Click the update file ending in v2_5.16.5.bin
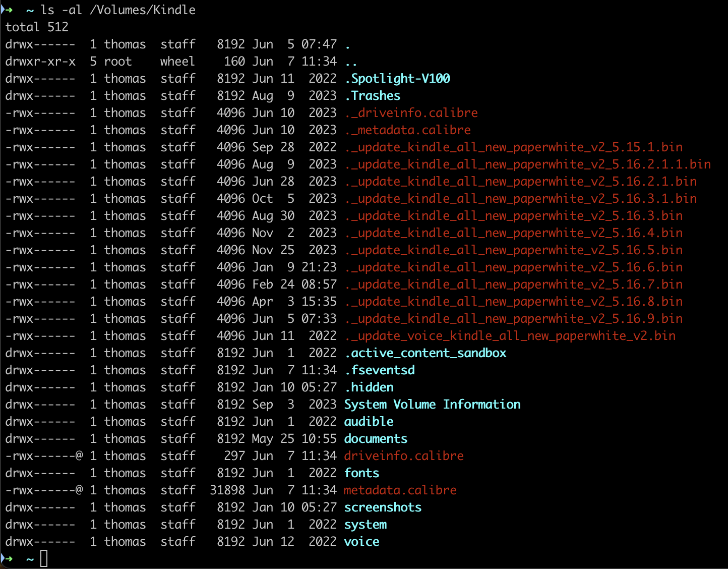 pos(514,250)
